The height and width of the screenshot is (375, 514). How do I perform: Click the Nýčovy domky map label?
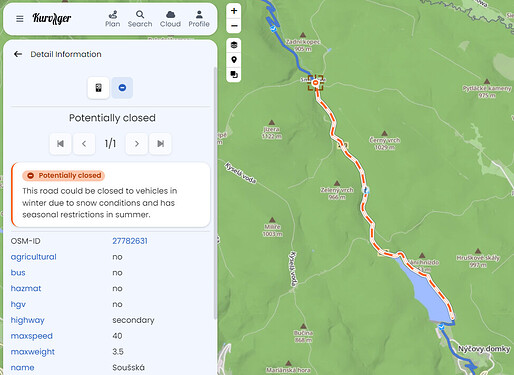484,349
